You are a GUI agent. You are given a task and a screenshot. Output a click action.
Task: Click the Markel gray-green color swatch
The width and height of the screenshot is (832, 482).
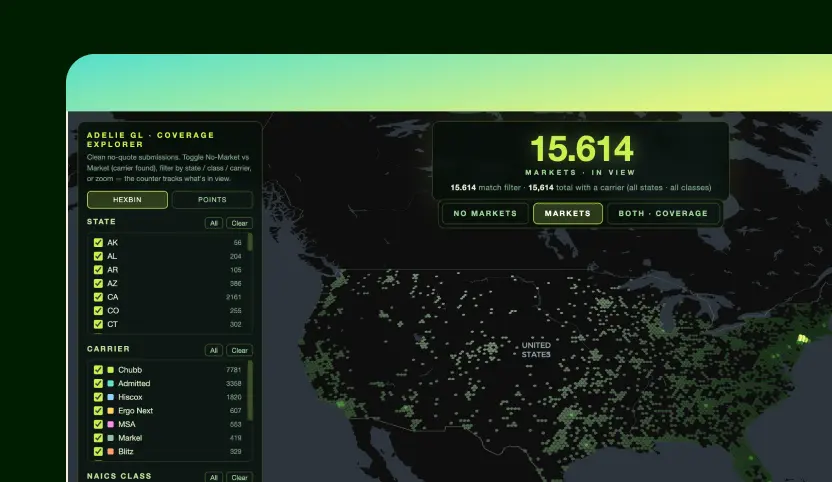pyautogui.click(x=111, y=438)
